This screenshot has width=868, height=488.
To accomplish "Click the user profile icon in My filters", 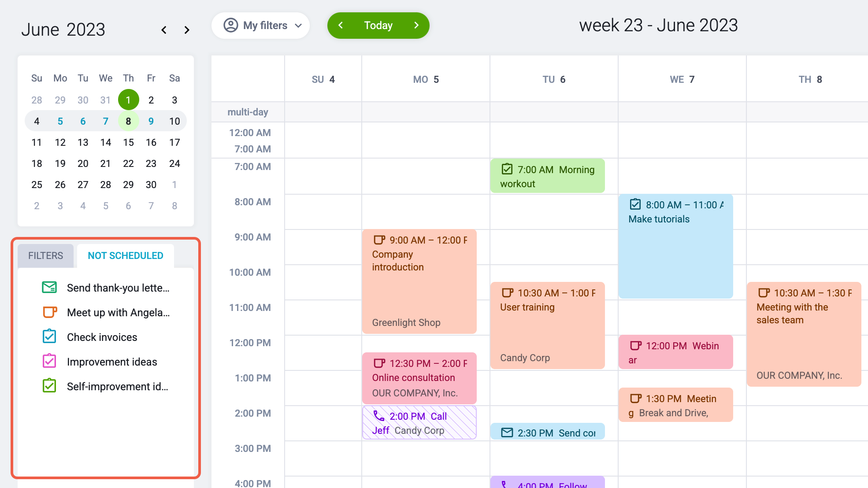I will point(231,25).
